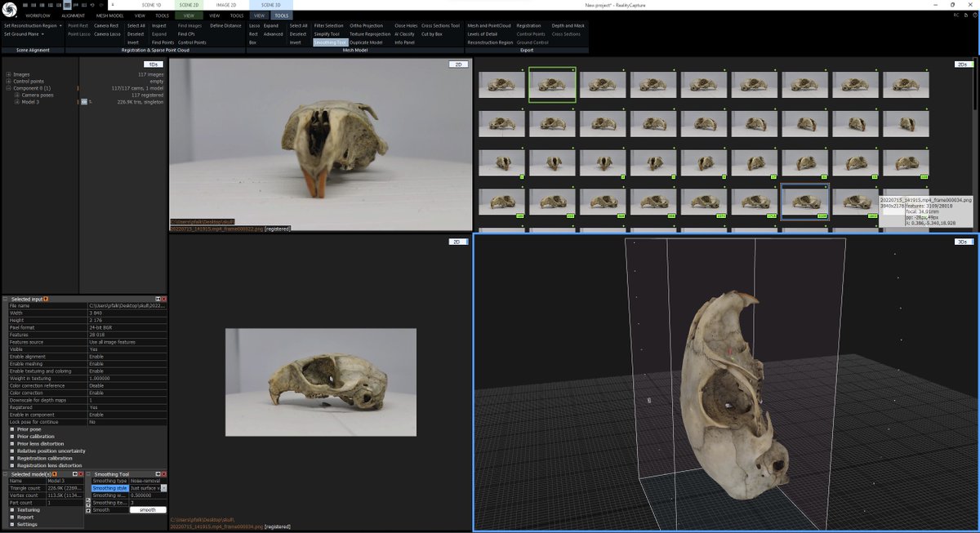
Task: Select the SCENE 1D context tab
Action: pos(152,5)
